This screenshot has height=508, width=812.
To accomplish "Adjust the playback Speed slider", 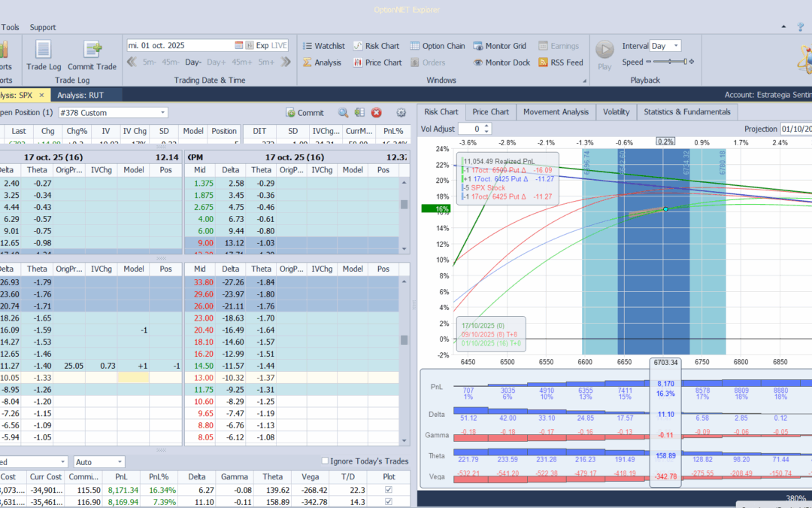I will point(670,62).
